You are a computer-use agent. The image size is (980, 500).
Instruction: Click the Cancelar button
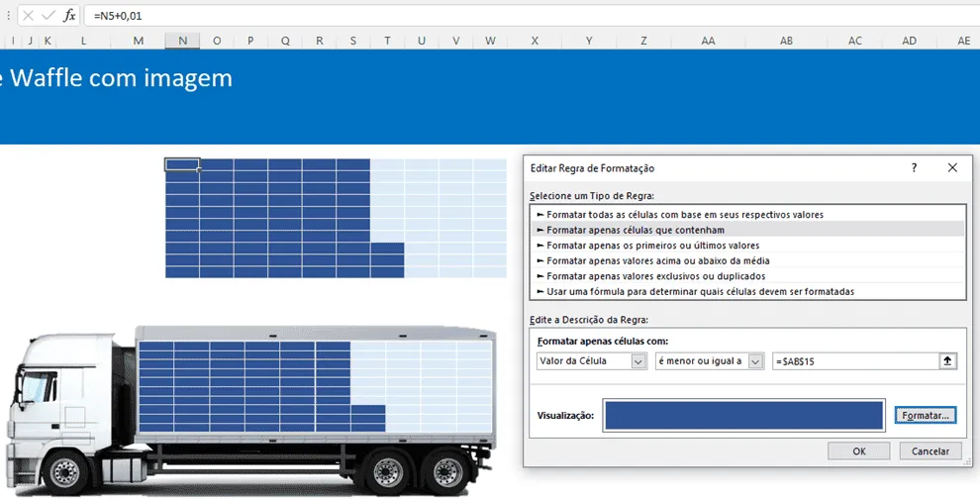pos(930,450)
